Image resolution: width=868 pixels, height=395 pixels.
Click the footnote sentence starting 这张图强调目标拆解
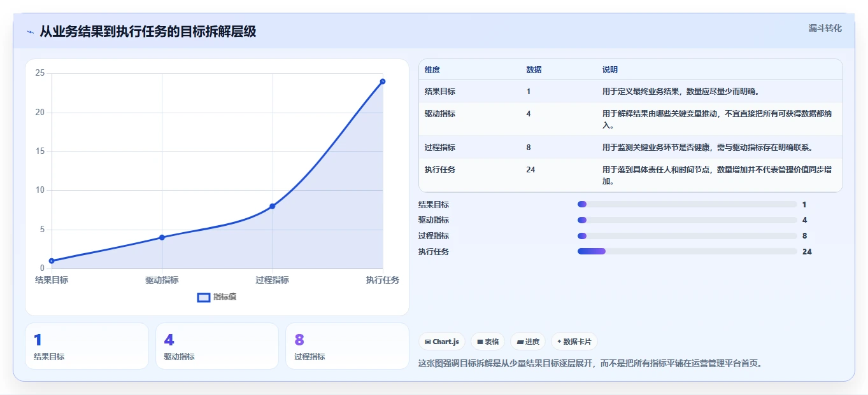pyautogui.click(x=590, y=364)
